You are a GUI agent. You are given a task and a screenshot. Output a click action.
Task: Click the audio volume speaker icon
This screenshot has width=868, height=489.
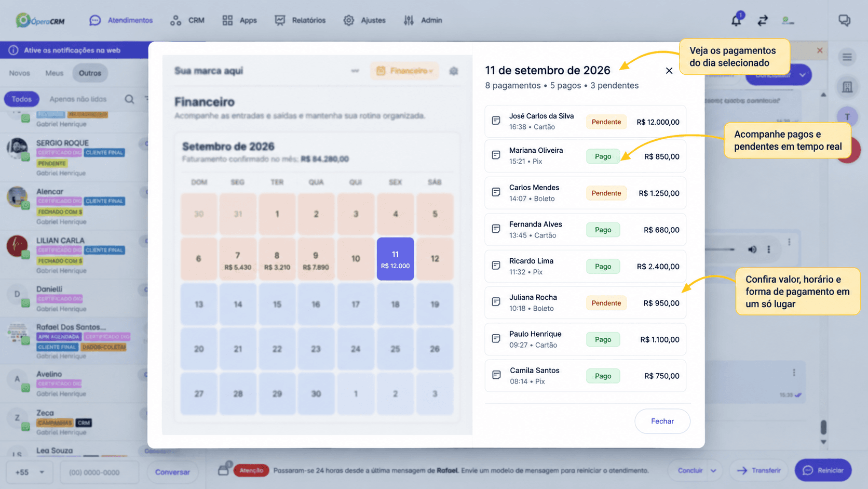coord(752,249)
